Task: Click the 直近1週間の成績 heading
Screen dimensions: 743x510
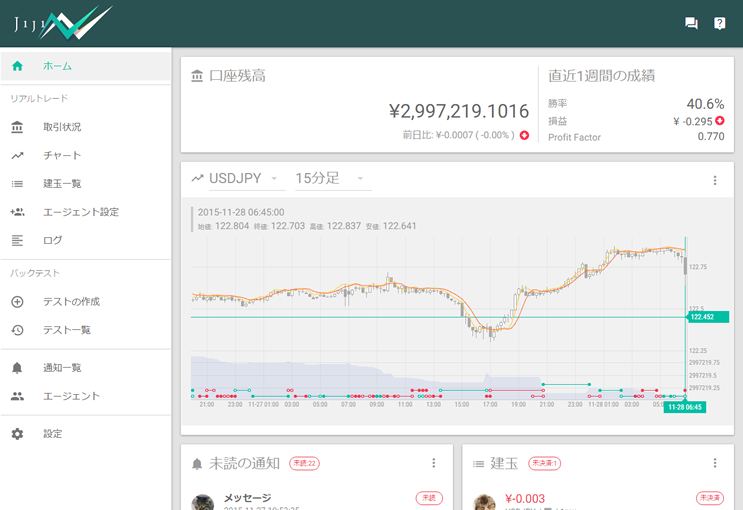Action: 601,76
